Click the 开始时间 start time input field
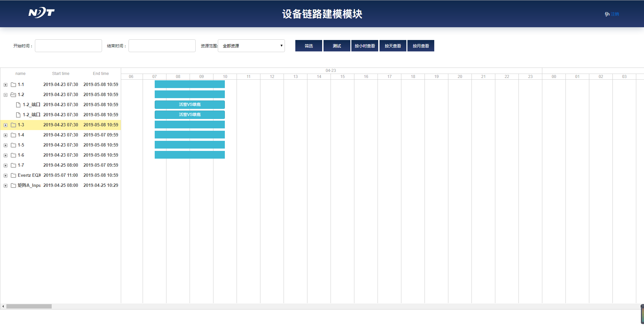Viewport: 644px width, 326px height. (68, 46)
